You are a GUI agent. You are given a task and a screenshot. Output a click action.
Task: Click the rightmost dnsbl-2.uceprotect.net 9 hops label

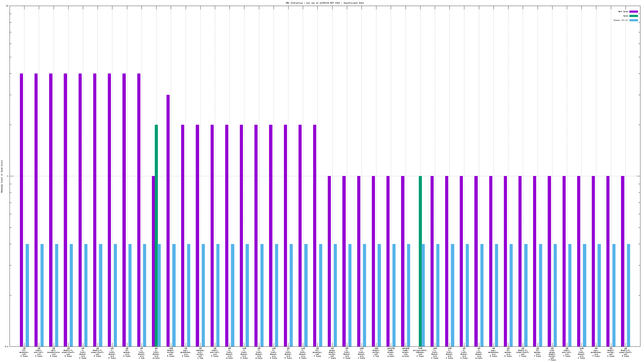point(626,352)
